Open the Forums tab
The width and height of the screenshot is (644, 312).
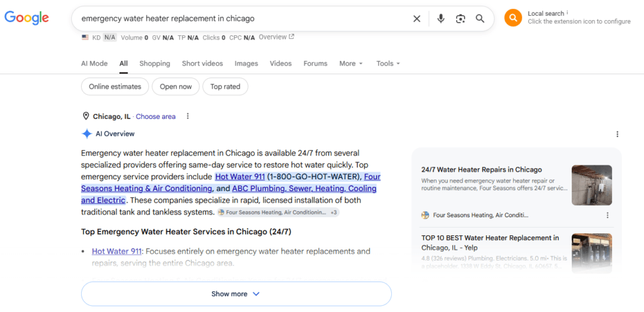pos(316,64)
